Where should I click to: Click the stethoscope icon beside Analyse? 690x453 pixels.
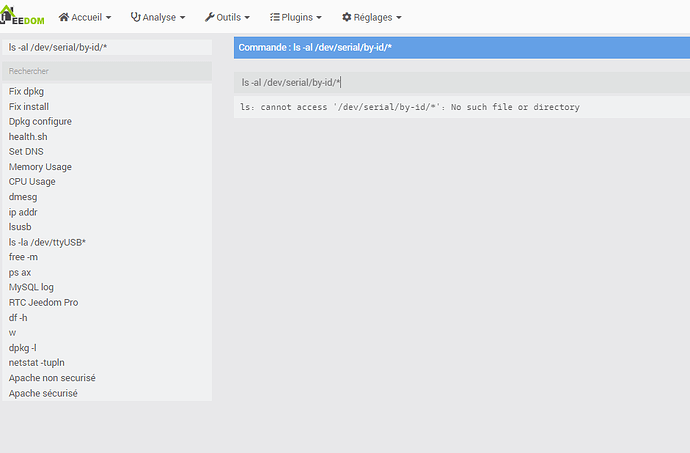(136, 17)
